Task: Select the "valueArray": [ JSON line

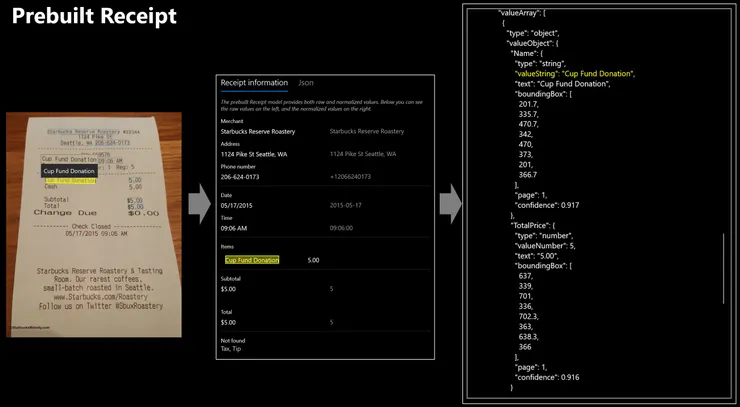Action: coord(522,13)
